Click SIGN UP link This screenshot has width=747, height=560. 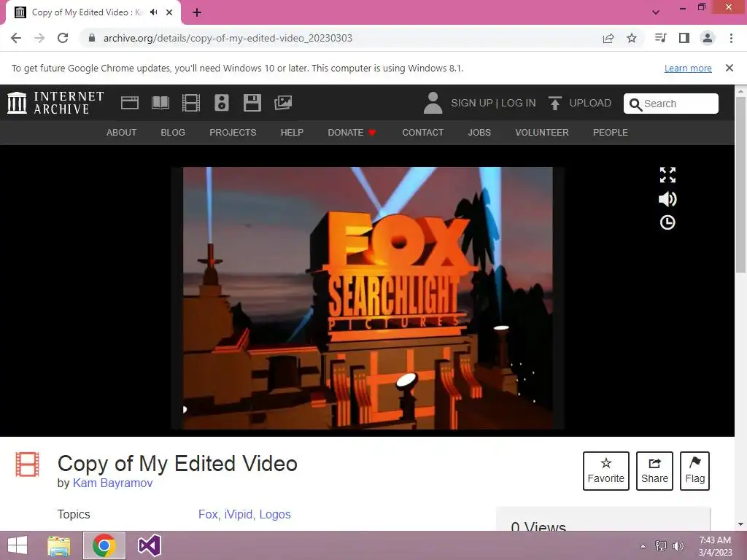click(472, 104)
